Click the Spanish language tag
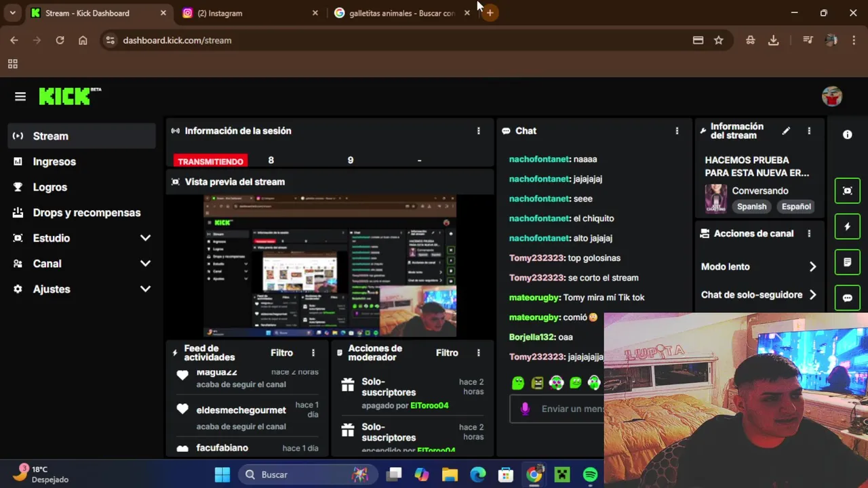Viewport: 868px width, 488px height. (x=751, y=207)
